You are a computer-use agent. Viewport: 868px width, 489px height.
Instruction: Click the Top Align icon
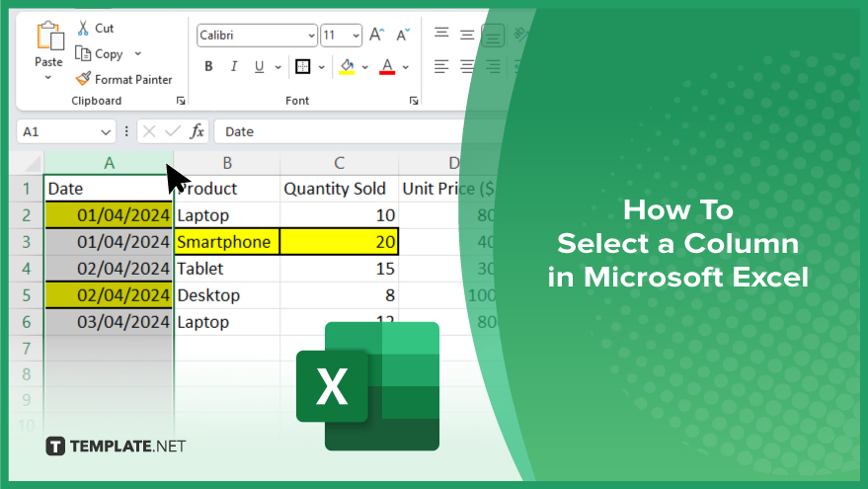point(441,35)
